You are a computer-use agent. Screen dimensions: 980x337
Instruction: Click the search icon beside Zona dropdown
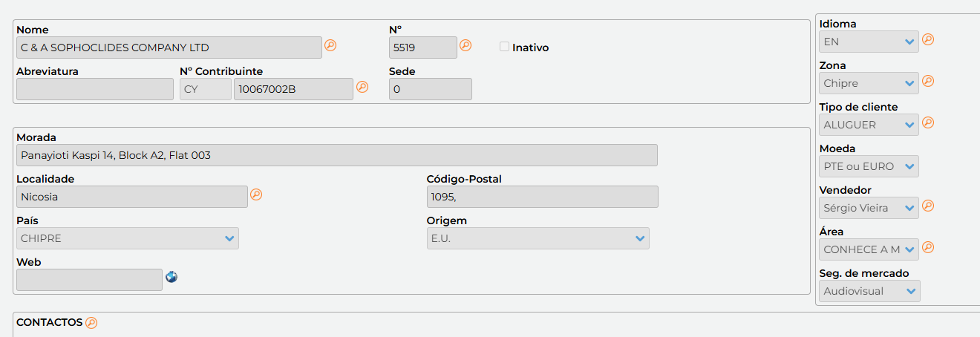click(x=928, y=81)
